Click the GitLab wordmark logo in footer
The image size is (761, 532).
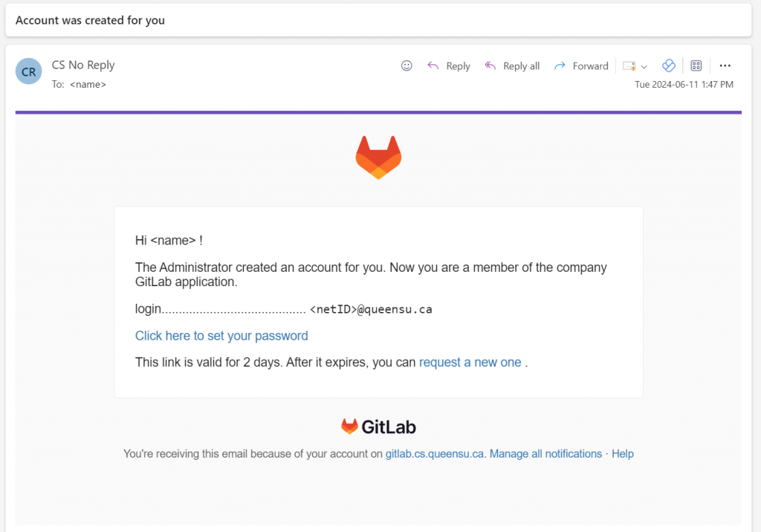[x=378, y=426]
